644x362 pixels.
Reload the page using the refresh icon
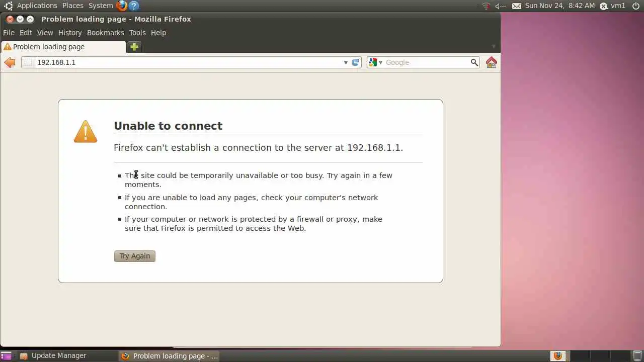(x=355, y=62)
